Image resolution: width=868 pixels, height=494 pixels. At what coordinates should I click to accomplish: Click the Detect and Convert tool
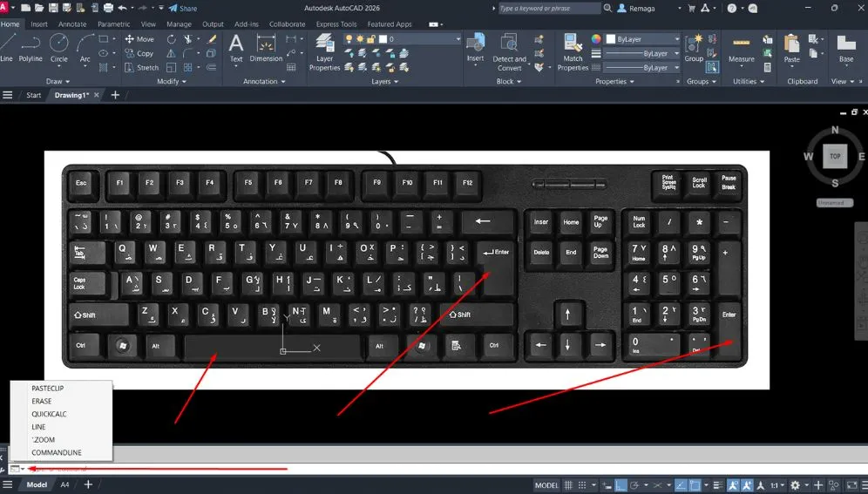(x=509, y=52)
